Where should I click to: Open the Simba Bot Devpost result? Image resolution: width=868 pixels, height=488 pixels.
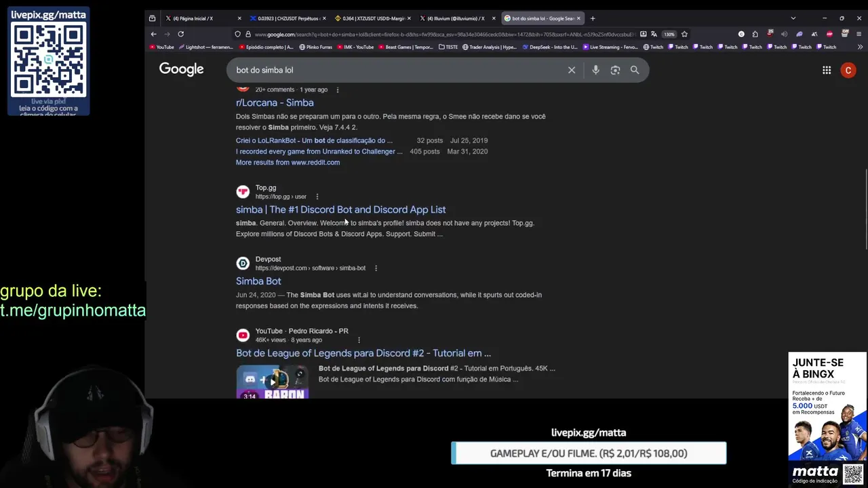pyautogui.click(x=258, y=281)
